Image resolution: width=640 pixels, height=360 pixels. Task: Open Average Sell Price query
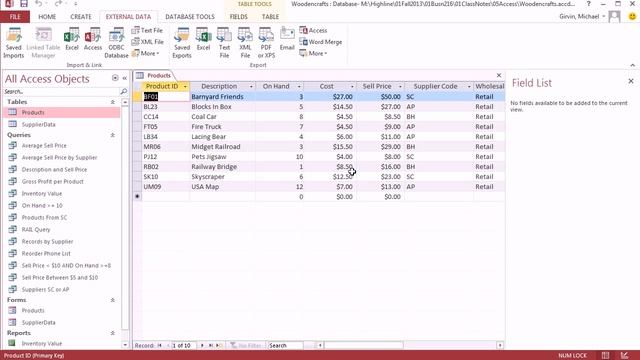pyautogui.click(x=44, y=145)
